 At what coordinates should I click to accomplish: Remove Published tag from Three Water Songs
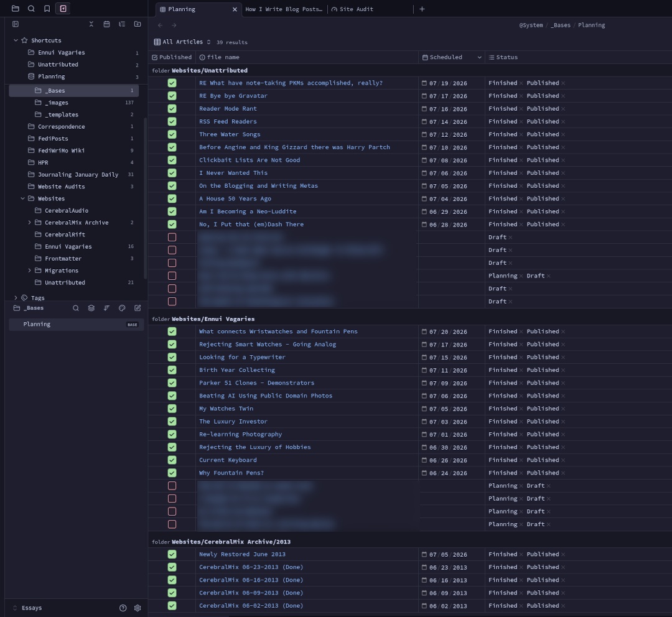[x=563, y=134]
